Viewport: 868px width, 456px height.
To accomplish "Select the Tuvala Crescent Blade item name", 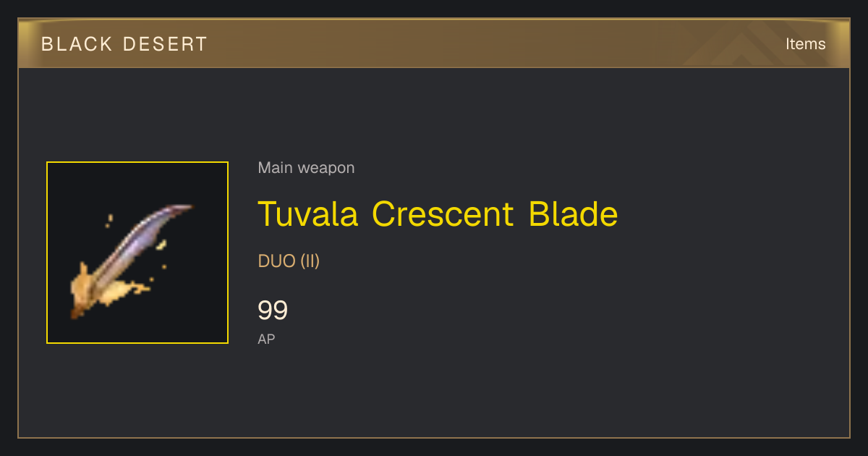I will 438,214.
